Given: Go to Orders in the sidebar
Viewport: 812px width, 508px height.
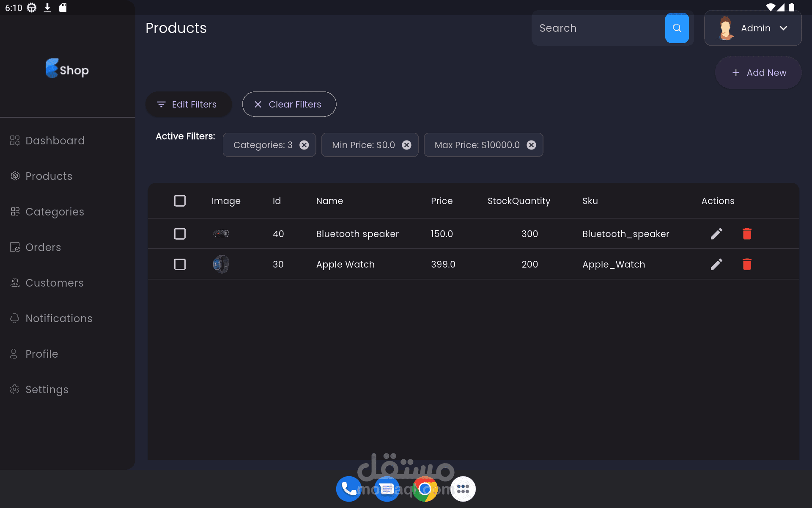Looking at the screenshot, I should click(43, 247).
